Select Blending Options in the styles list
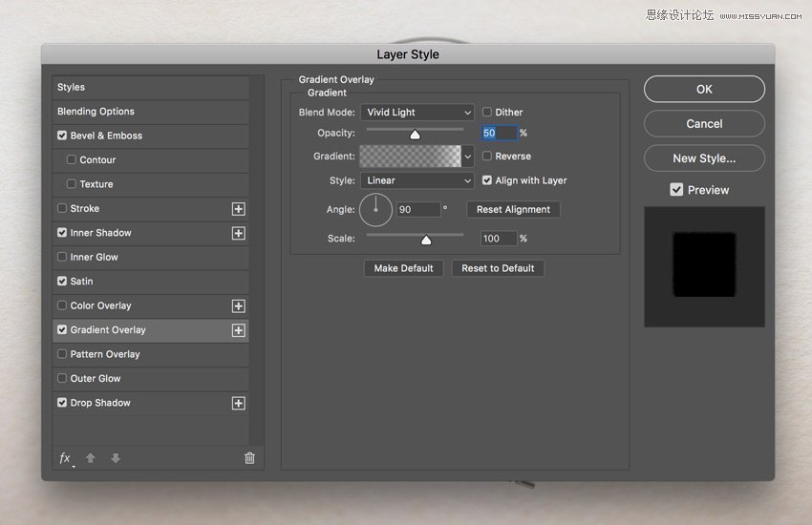 coord(96,112)
